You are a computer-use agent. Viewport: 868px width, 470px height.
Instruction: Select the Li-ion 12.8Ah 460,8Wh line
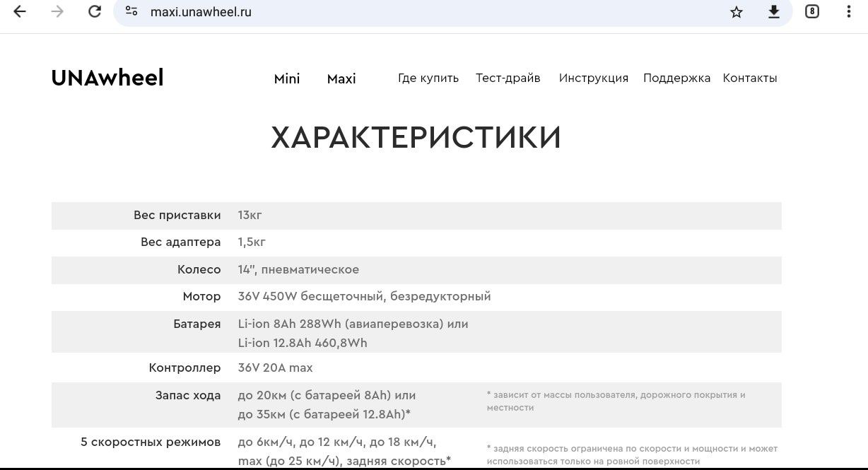coord(303,343)
